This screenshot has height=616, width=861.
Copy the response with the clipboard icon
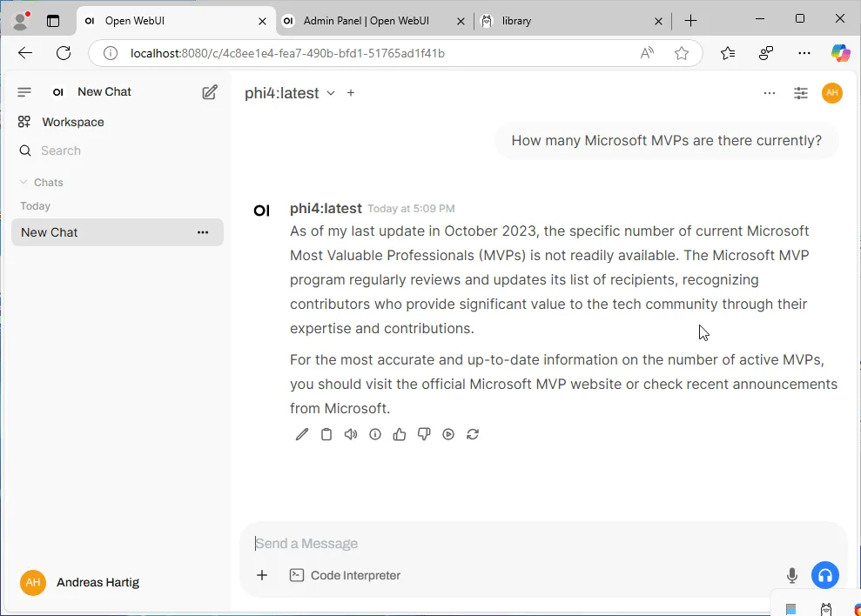click(x=326, y=435)
